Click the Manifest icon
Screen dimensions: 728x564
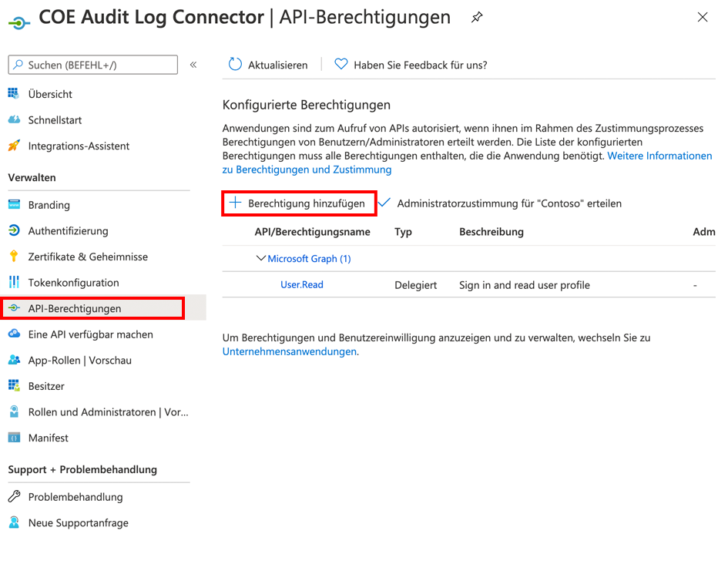(x=14, y=438)
